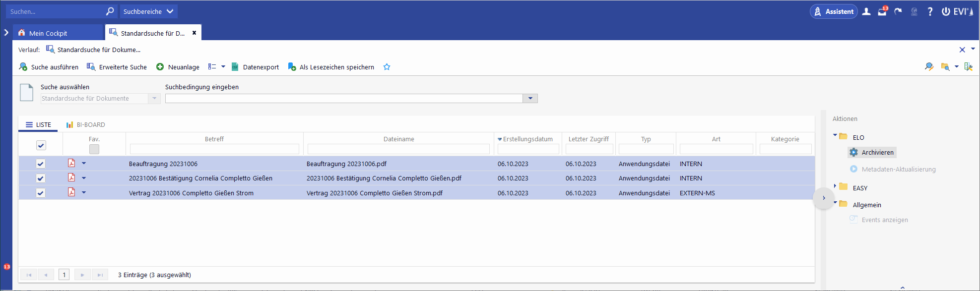The width and height of the screenshot is (980, 291).
Task: Click the Archivieren action
Action: 877,153
